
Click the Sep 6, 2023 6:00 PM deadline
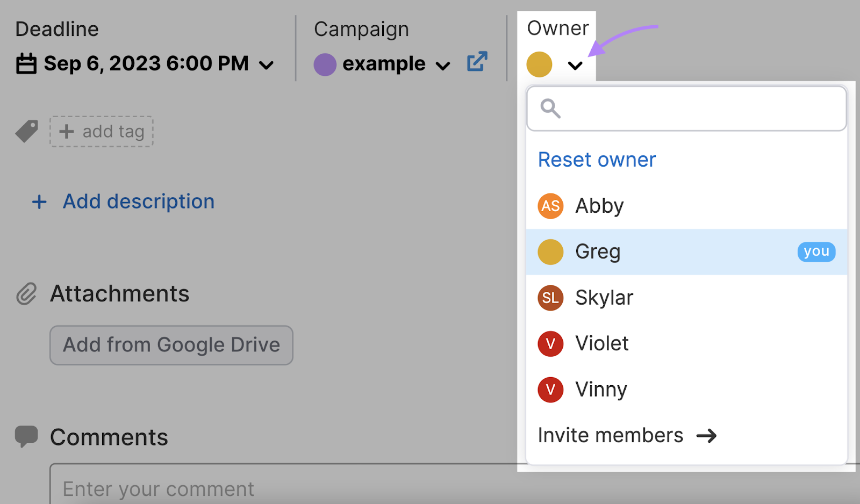tap(146, 63)
